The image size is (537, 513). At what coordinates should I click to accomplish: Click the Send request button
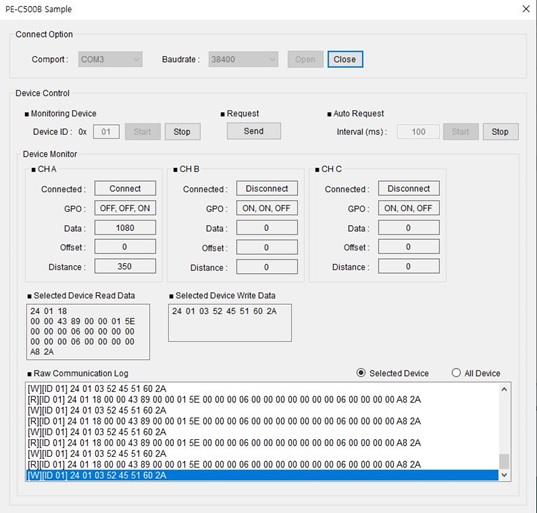(x=253, y=131)
